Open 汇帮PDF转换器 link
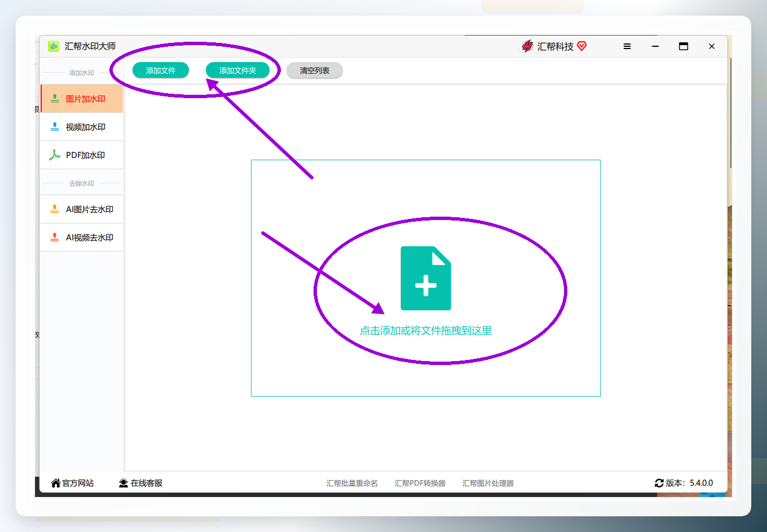This screenshot has width=767, height=532. click(420, 483)
